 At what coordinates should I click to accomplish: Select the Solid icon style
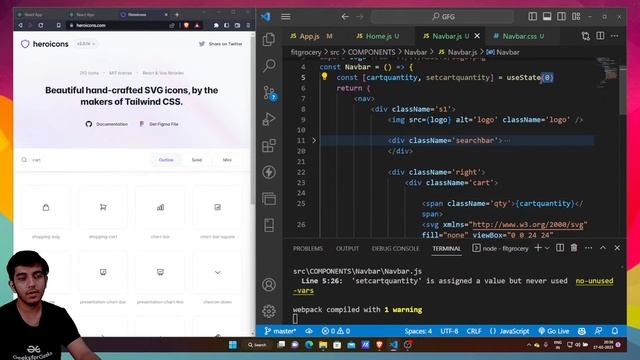pyautogui.click(x=197, y=160)
